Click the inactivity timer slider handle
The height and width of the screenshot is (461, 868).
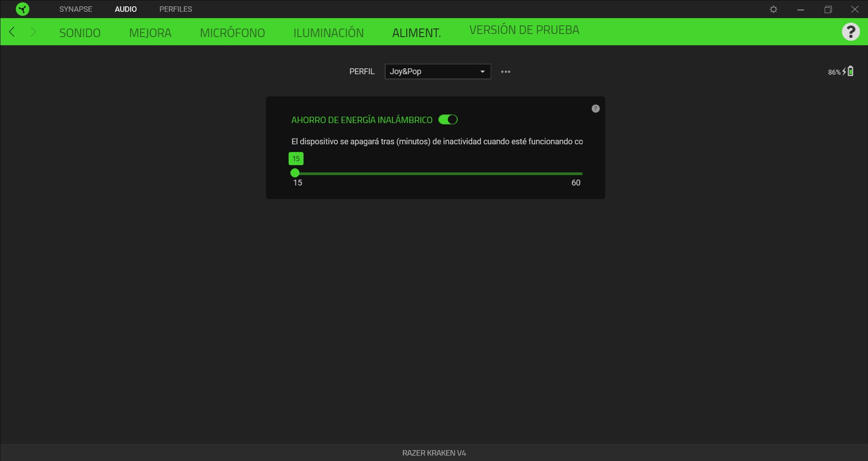295,173
